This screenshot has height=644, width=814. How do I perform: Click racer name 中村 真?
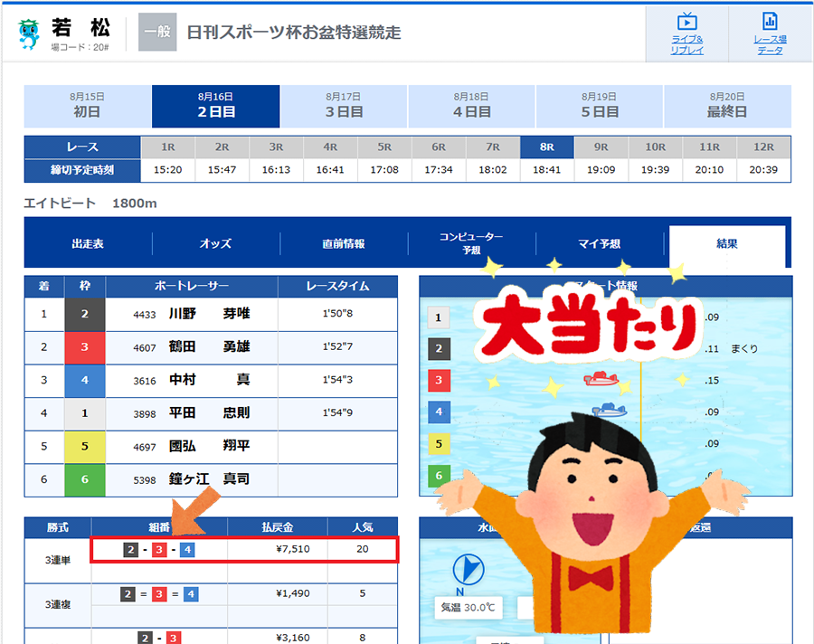pos(209,380)
